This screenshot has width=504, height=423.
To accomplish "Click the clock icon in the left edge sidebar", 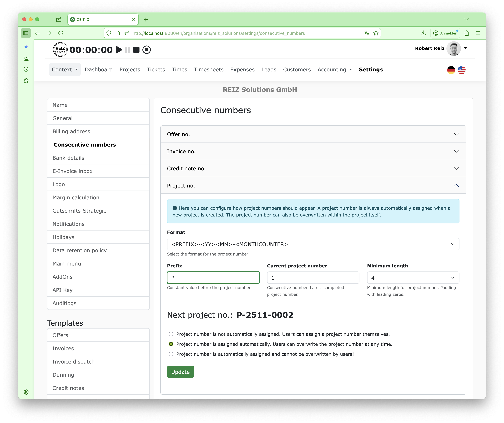I will tap(26, 69).
